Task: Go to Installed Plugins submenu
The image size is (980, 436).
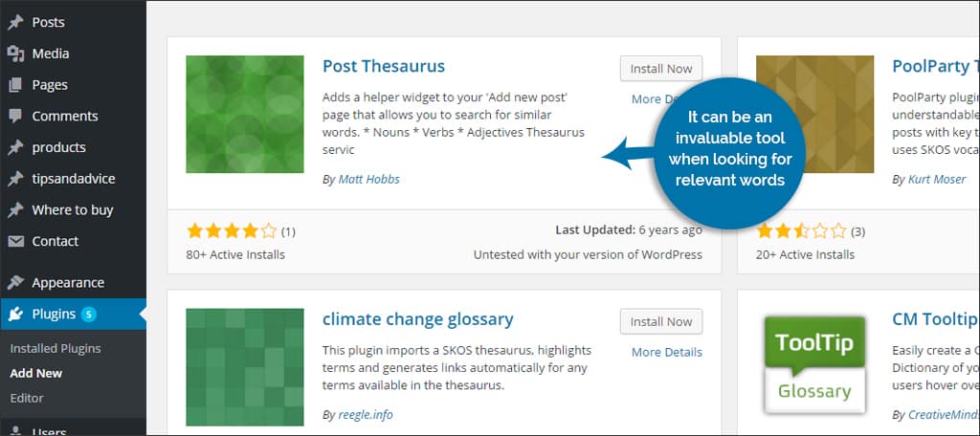Action: click(x=55, y=349)
